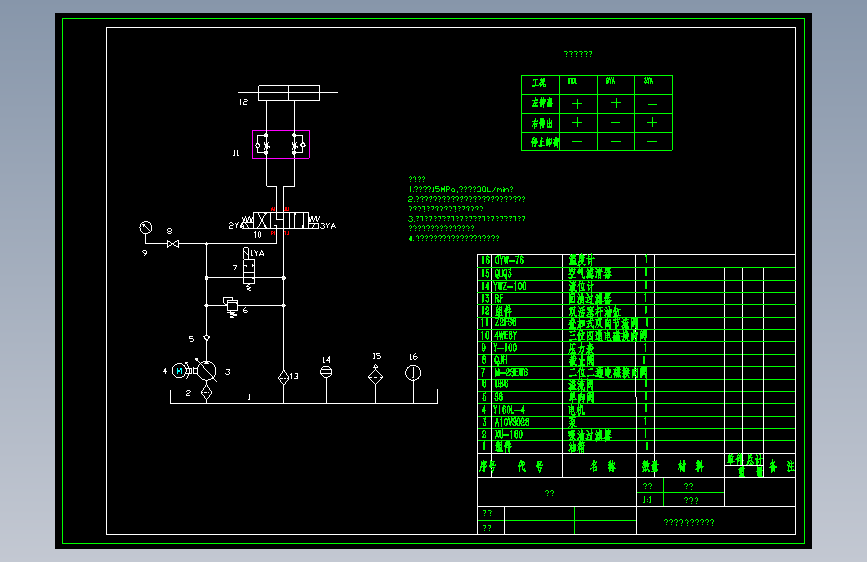Click the air breather symbol labeled 15
The image size is (867, 562).
pyautogui.click(x=375, y=376)
